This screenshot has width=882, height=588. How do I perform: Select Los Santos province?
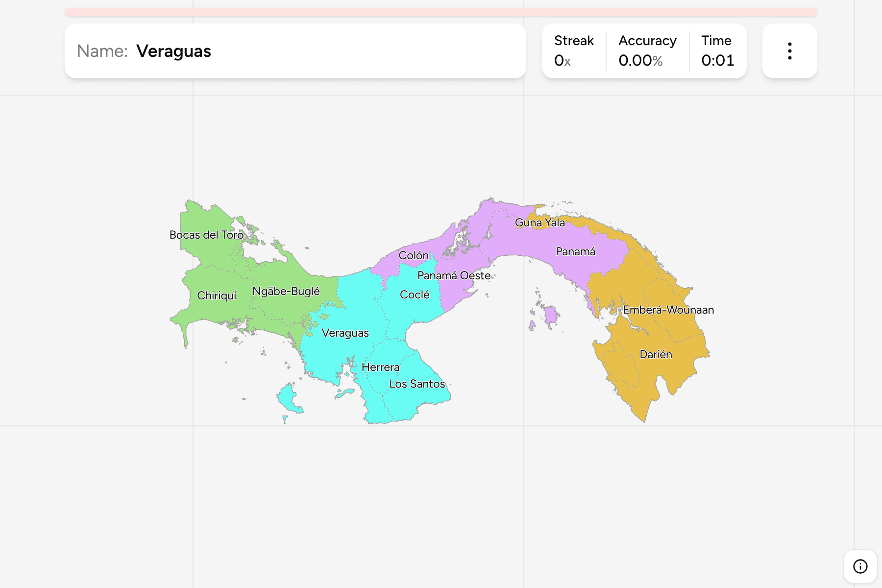pyautogui.click(x=417, y=384)
